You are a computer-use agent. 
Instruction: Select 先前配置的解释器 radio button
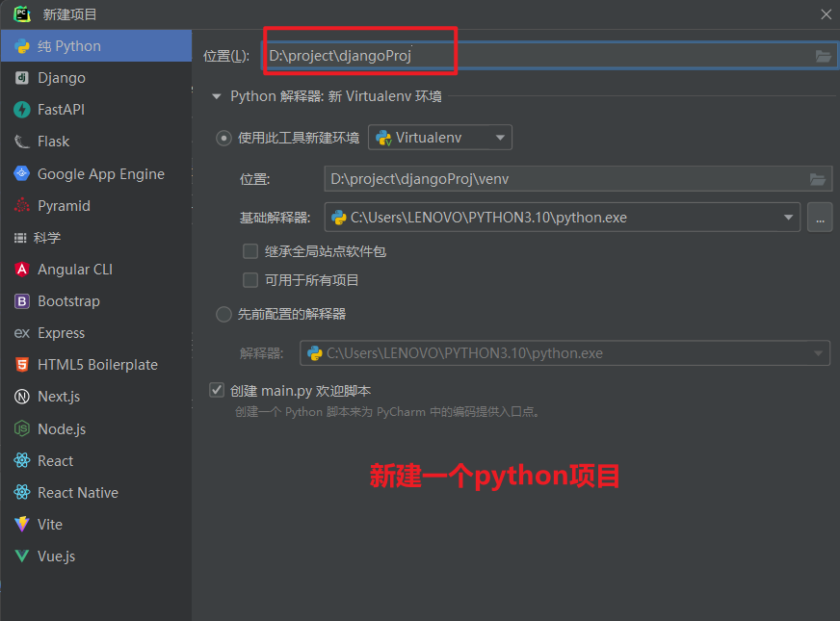tap(223, 314)
